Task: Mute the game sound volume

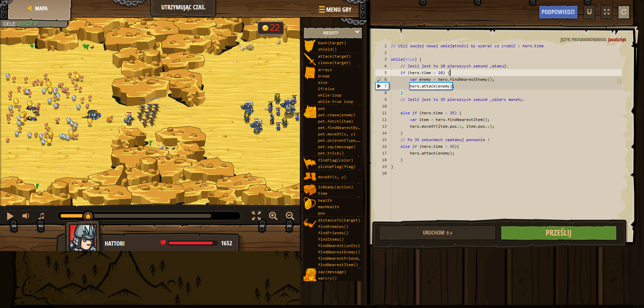Action: tap(26, 216)
